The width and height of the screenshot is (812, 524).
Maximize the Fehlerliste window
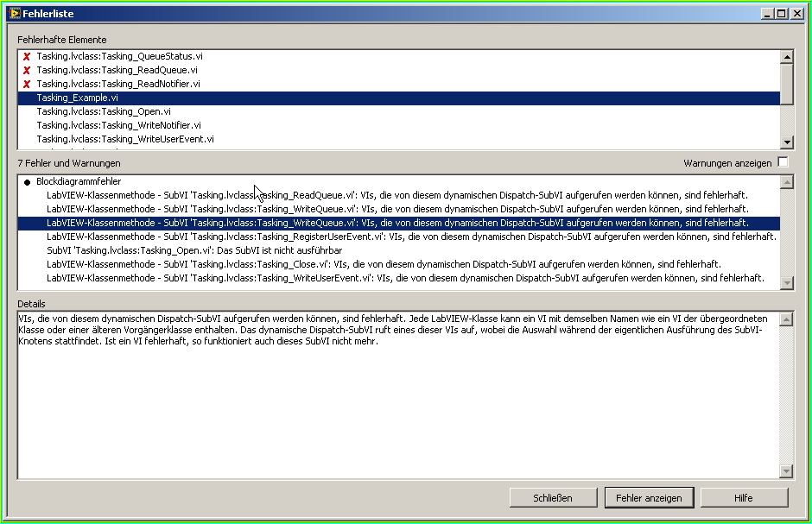pos(781,14)
